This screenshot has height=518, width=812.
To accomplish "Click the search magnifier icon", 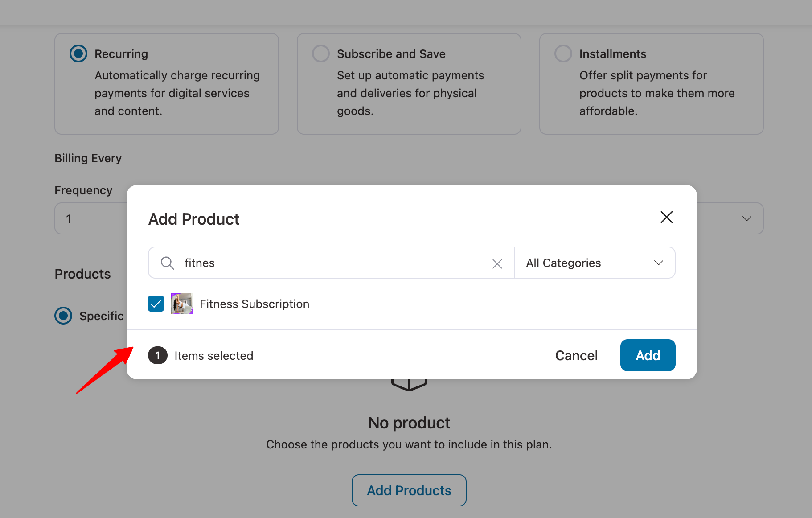I will 167,263.
